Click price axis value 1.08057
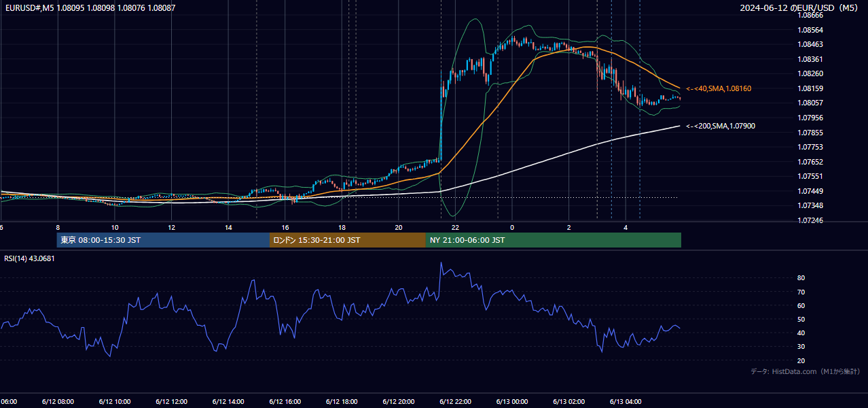The image size is (868, 408). click(x=809, y=103)
